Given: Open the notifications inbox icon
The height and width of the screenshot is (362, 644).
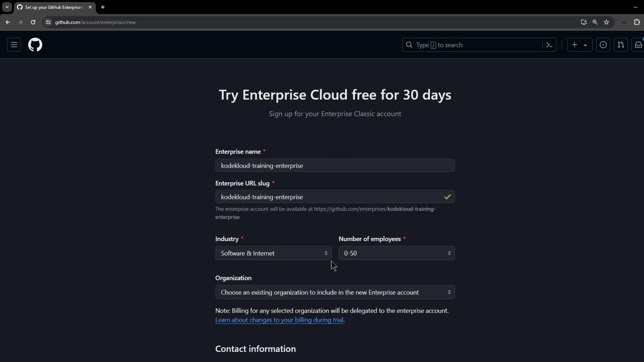Looking at the screenshot, I should [x=638, y=45].
